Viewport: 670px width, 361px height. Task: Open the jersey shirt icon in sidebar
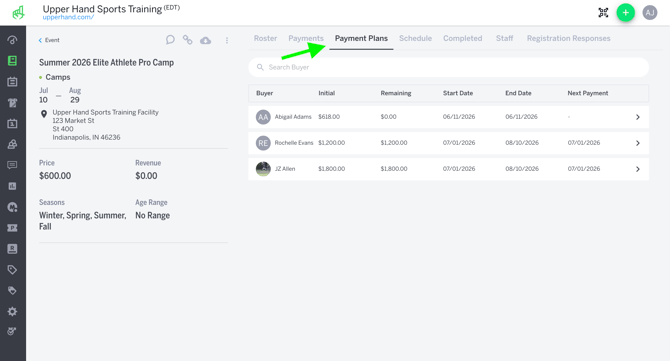[12, 103]
